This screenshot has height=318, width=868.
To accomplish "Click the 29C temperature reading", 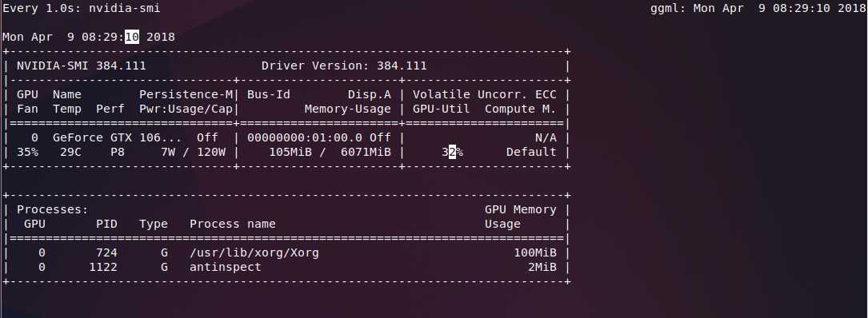I will (71, 152).
